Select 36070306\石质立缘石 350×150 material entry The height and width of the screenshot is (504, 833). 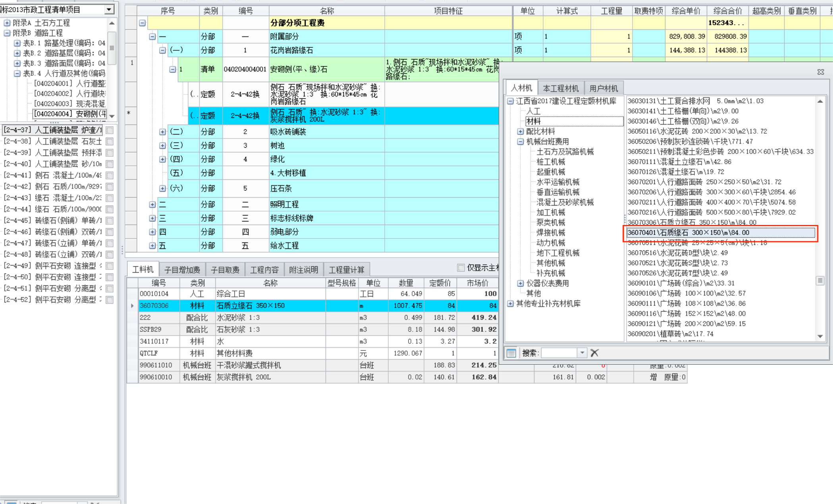coord(692,223)
